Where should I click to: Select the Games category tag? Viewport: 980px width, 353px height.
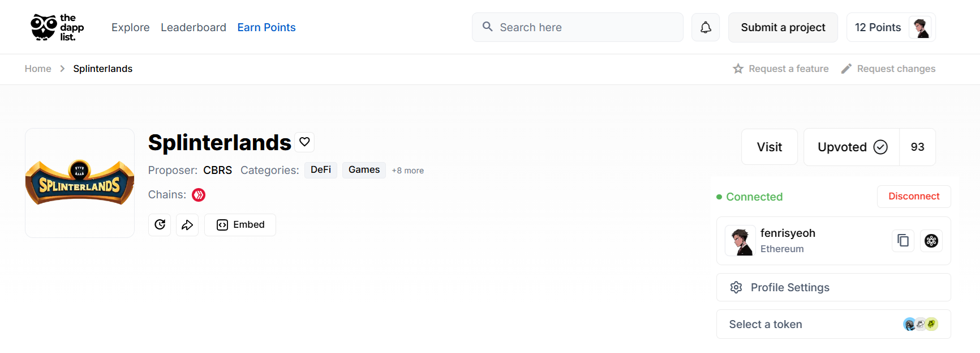(x=364, y=170)
